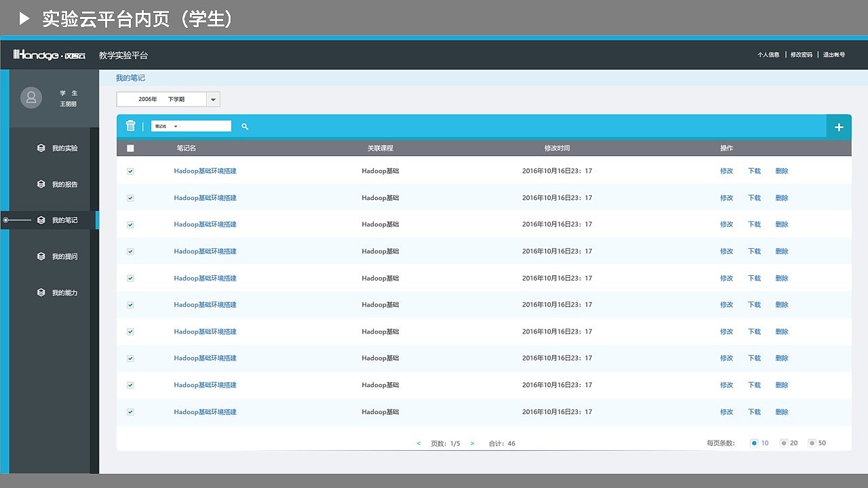The width and height of the screenshot is (868, 488).
Task: Go to previous page arrow
Action: pyautogui.click(x=419, y=443)
